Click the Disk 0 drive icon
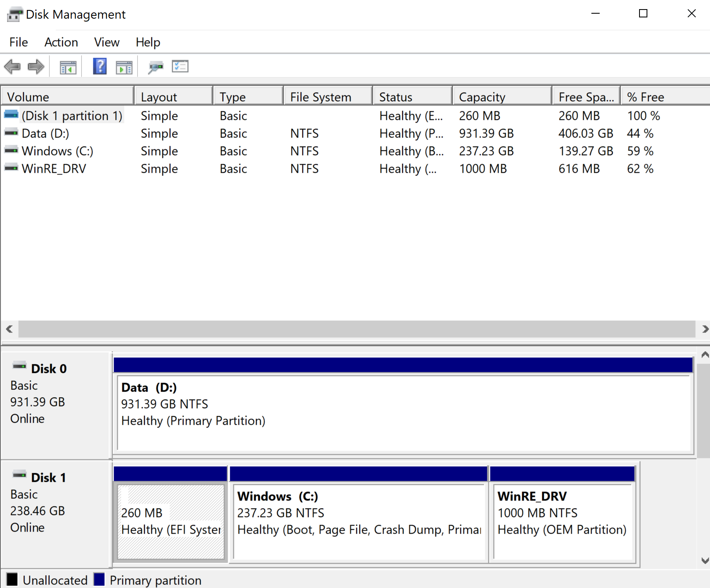This screenshot has height=588, width=710. click(x=19, y=366)
